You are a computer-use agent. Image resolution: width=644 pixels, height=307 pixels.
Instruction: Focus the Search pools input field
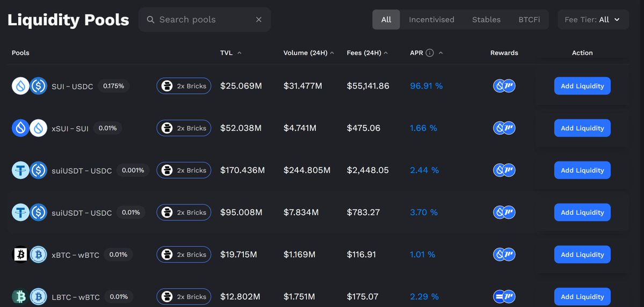204,20
